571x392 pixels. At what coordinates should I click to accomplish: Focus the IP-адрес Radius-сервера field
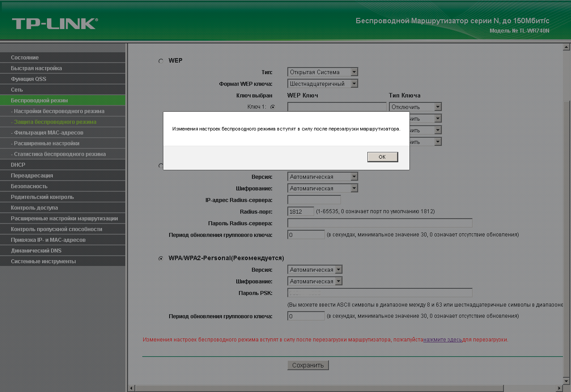tap(314, 200)
